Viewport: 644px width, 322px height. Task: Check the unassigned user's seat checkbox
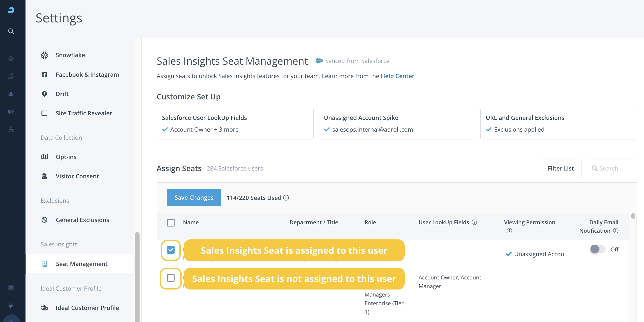pyautogui.click(x=171, y=278)
